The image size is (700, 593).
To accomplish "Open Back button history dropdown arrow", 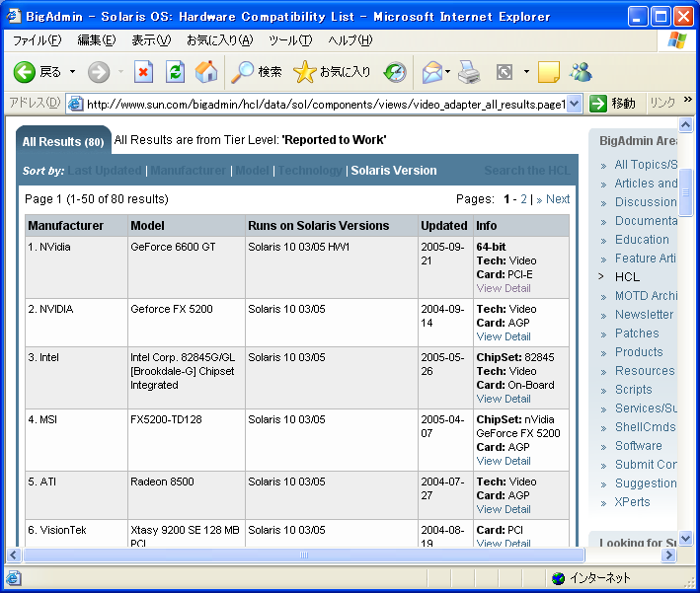I will pos(72,72).
